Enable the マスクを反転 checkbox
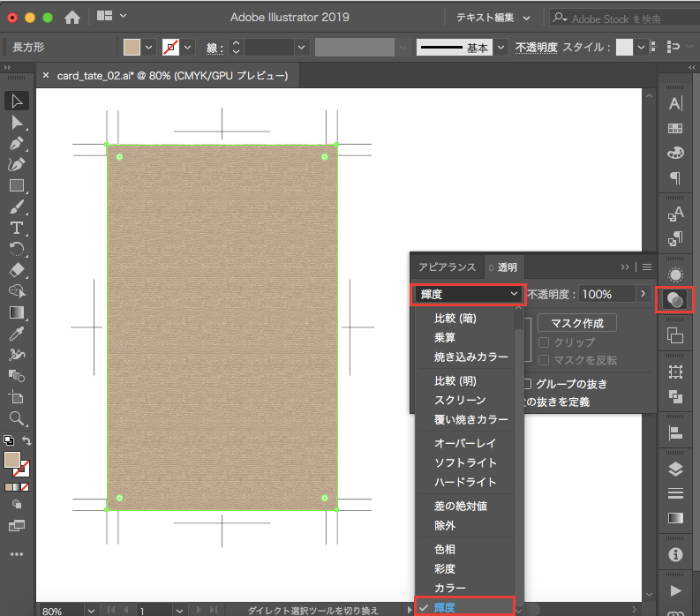 click(544, 360)
